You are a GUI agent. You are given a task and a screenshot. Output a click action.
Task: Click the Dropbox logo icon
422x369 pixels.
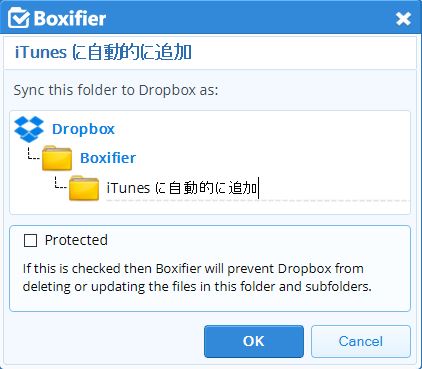click(x=29, y=129)
